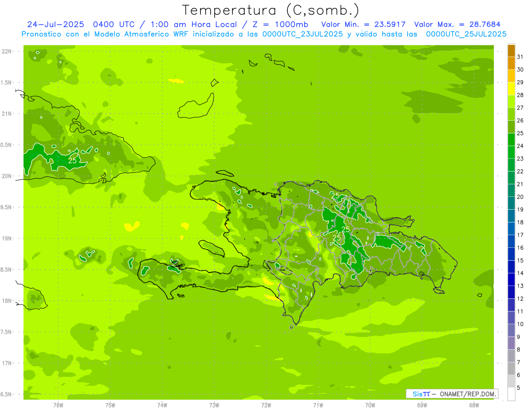Screen dimensions: 532x411
Task: Click the '17N' latitude axis label
Action: [x=7, y=363]
